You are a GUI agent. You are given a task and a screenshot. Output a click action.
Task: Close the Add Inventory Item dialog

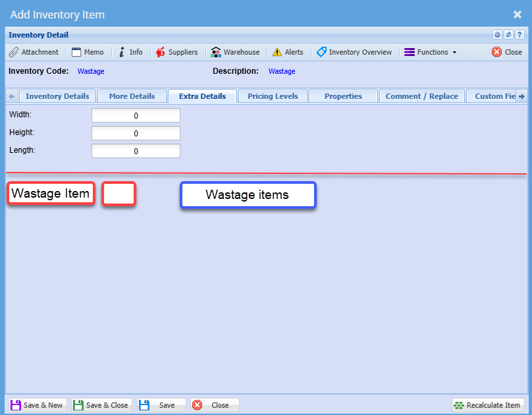(517, 14)
